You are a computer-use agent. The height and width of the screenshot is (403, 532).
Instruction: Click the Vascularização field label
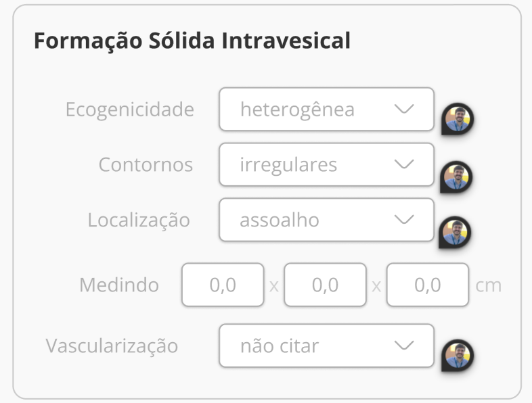click(x=112, y=346)
